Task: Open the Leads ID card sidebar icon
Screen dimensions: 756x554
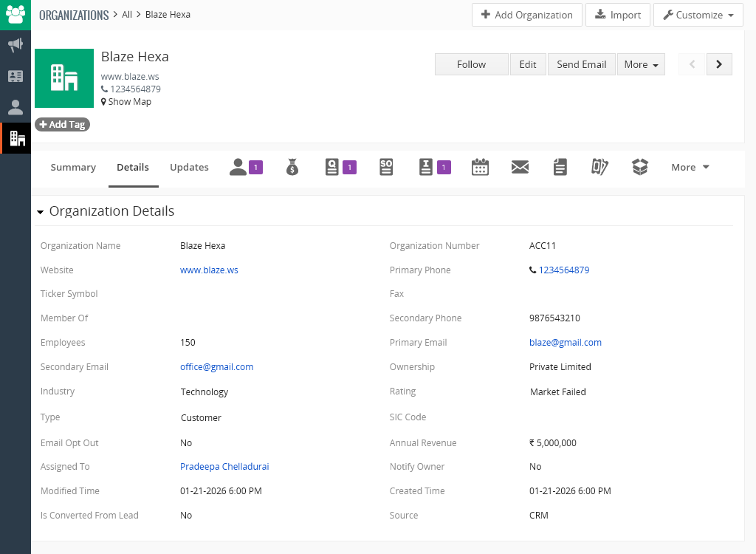Action: [x=16, y=76]
